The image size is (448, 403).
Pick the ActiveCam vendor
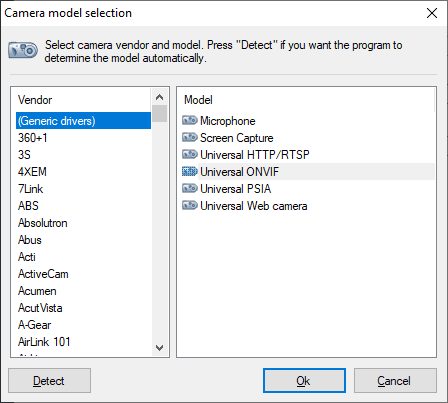pyautogui.click(x=83, y=274)
